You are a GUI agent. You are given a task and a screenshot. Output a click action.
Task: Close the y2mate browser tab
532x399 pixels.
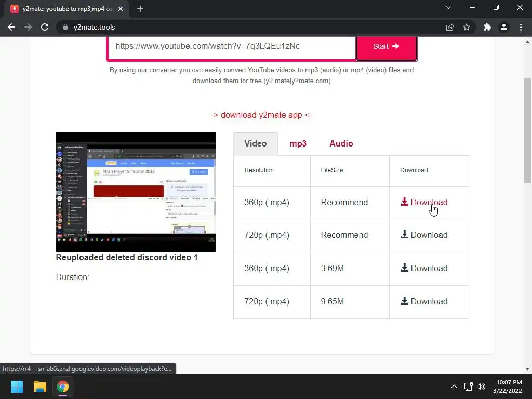tap(121, 9)
